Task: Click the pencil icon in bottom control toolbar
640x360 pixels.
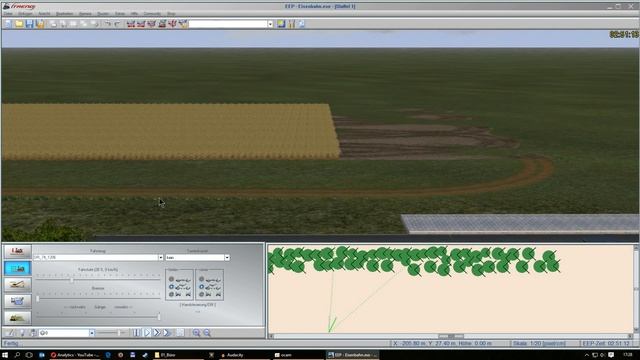Action: (10, 333)
